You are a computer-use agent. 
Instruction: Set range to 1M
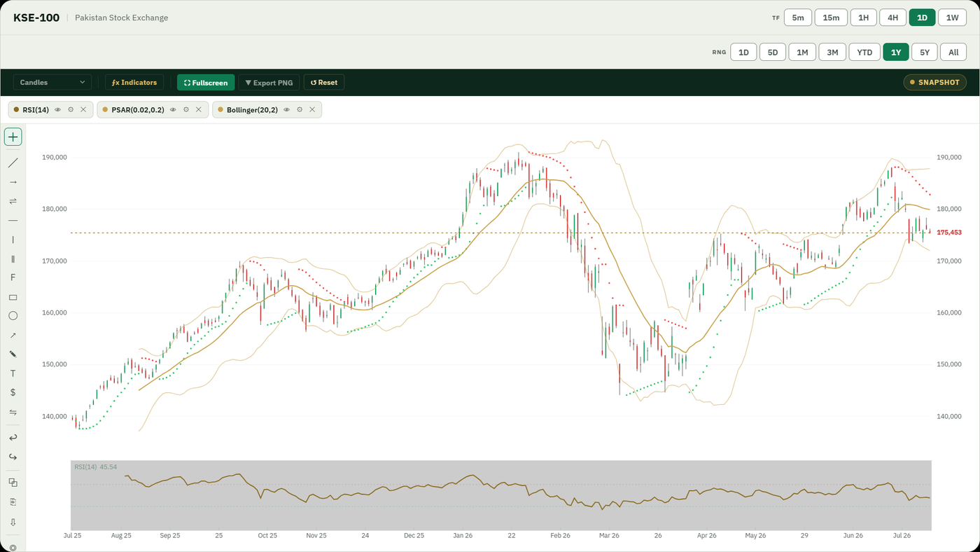[802, 52]
